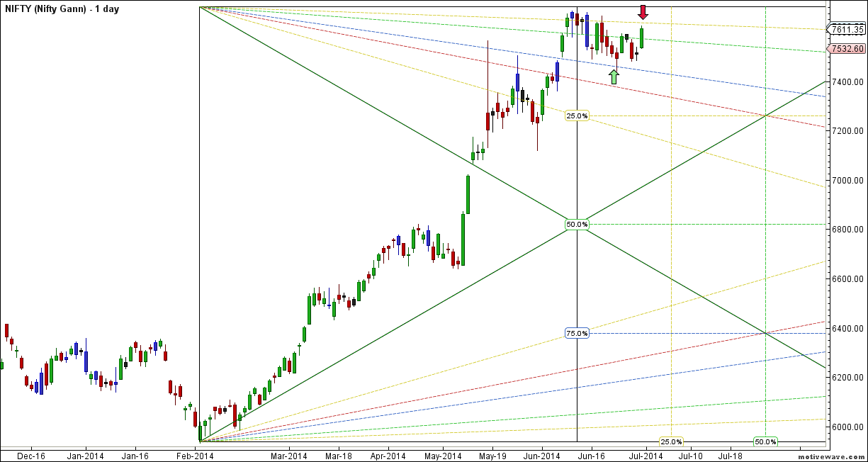Click the green up arrow marker
Image resolution: width=868 pixels, height=462 pixels.
614,77
